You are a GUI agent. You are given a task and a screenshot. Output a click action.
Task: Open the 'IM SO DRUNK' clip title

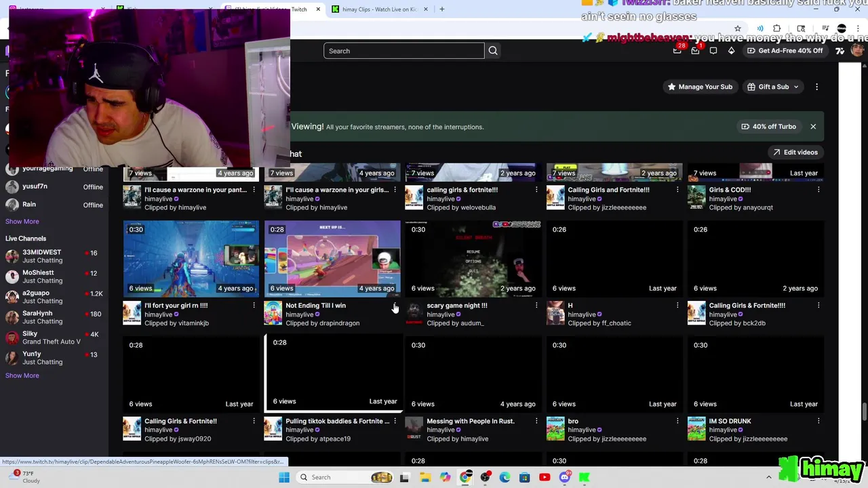pos(730,422)
